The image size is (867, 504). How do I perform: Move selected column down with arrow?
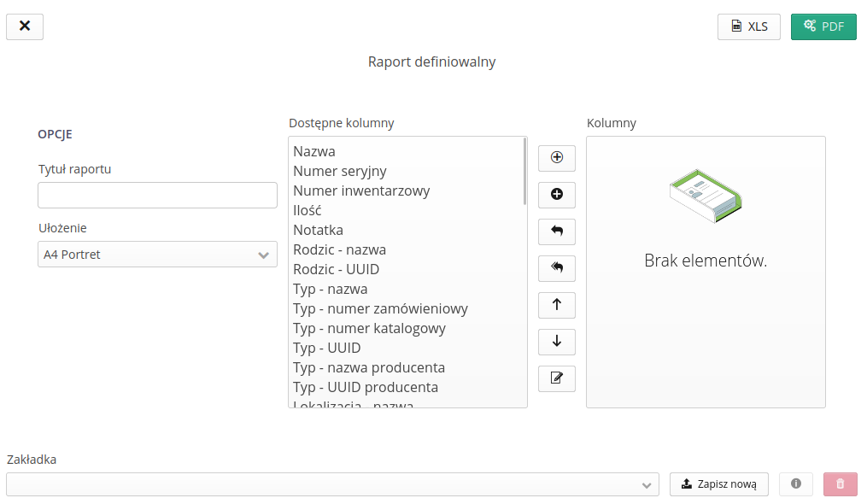[557, 342]
